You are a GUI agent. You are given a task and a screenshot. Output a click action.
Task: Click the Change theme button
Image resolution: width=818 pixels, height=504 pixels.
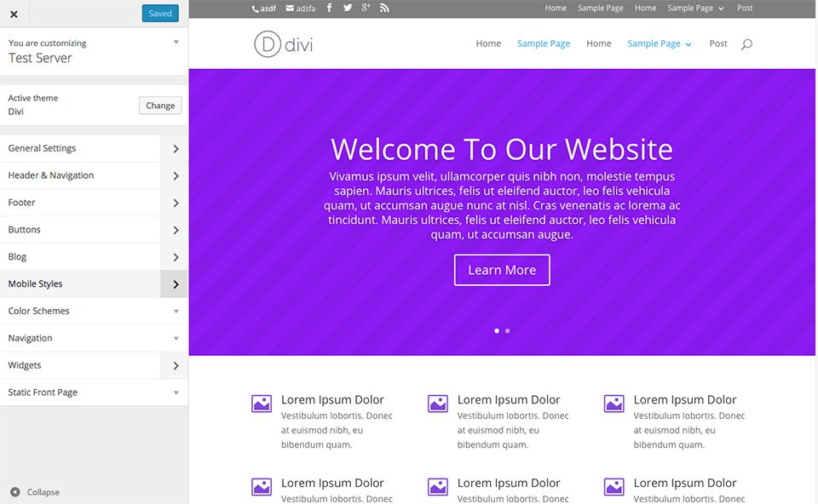(160, 106)
